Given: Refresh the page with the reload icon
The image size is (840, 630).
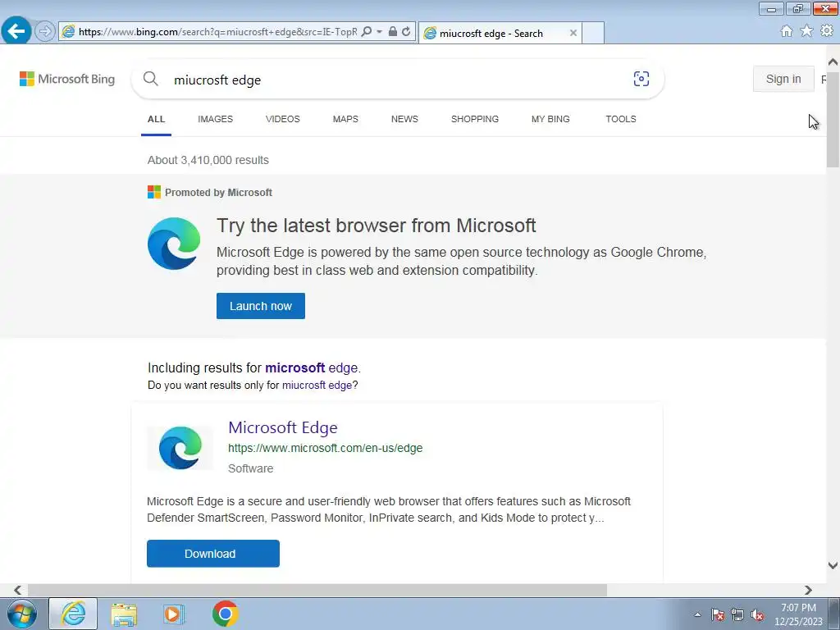Looking at the screenshot, I should 406,32.
